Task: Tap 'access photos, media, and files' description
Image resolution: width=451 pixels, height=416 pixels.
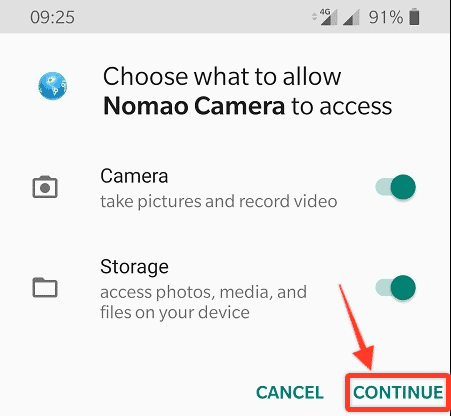Action: pos(203,302)
